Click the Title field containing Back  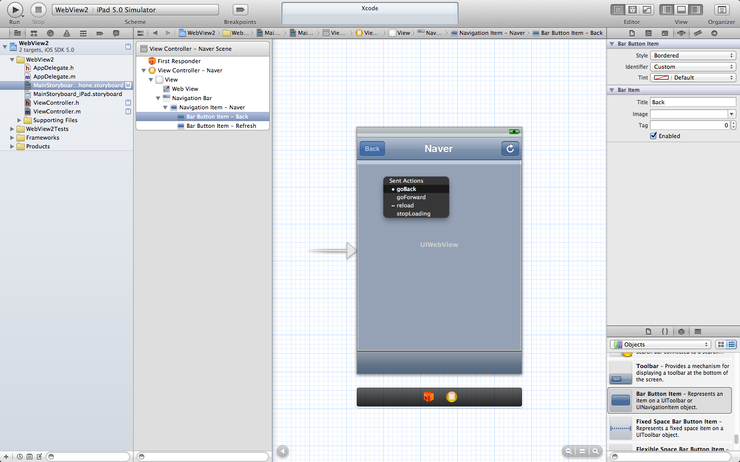click(x=693, y=102)
